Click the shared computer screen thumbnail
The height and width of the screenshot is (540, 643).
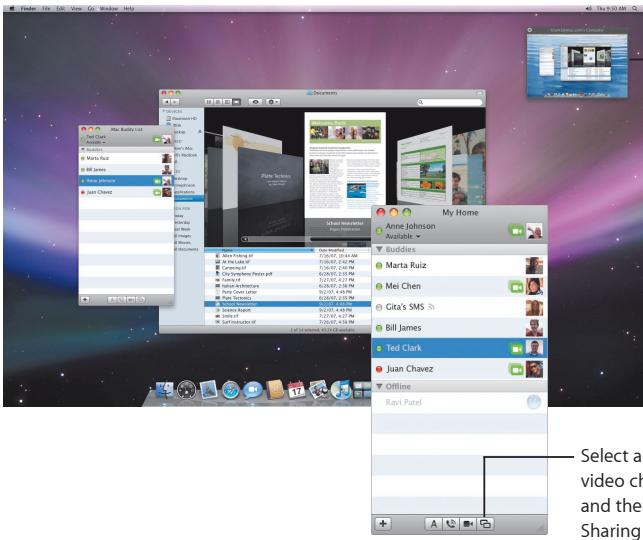pyautogui.click(x=577, y=63)
